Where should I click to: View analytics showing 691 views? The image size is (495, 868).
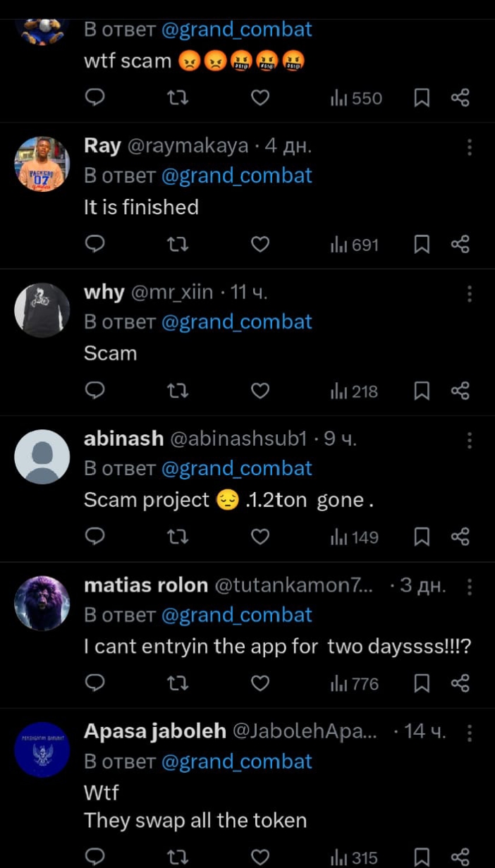pyautogui.click(x=355, y=245)
